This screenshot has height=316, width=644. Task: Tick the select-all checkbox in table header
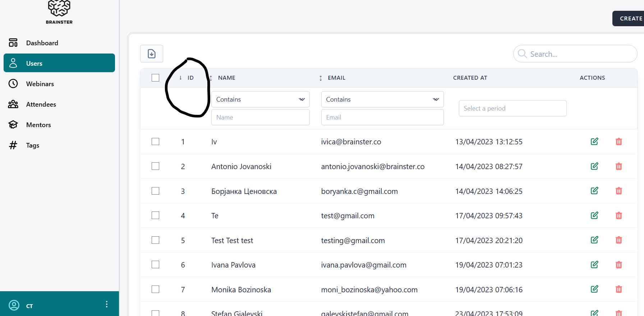tap(155, 78)
